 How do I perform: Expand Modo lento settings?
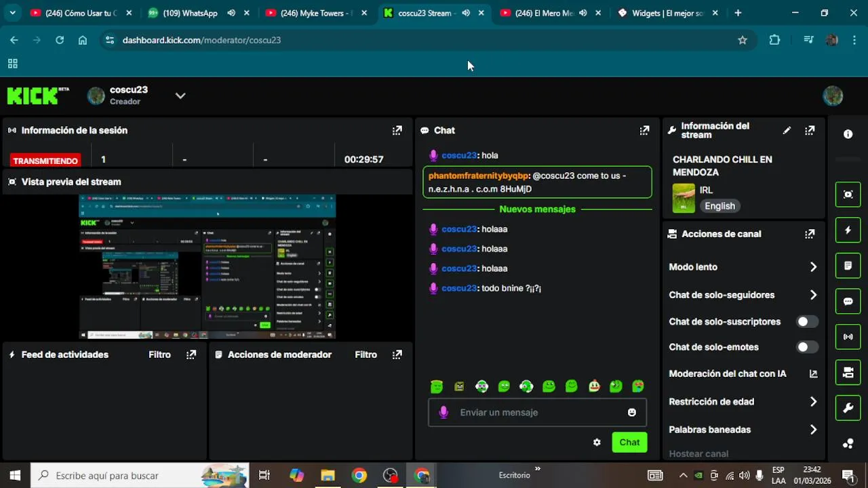(x=813, y=267)
